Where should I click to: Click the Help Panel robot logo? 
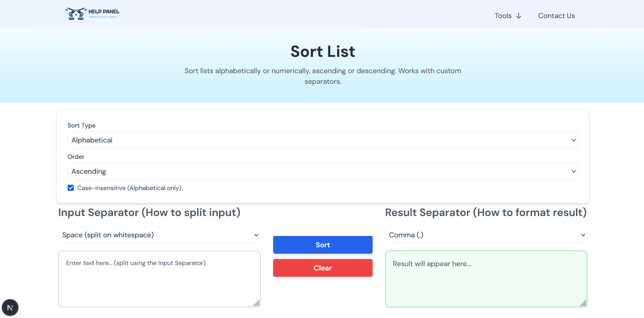pyautogui.click(x=76, y=14)
